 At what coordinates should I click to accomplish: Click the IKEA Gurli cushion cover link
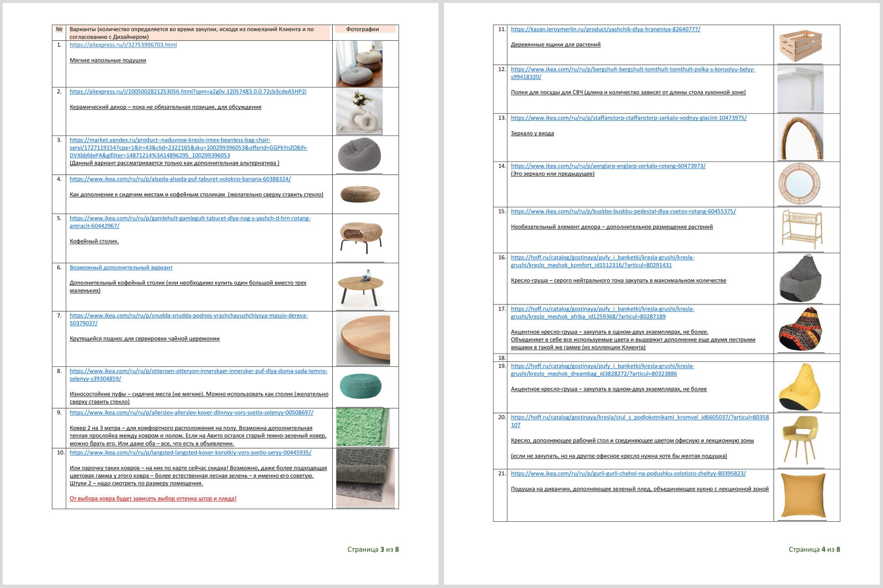click(x=628, y=474)
